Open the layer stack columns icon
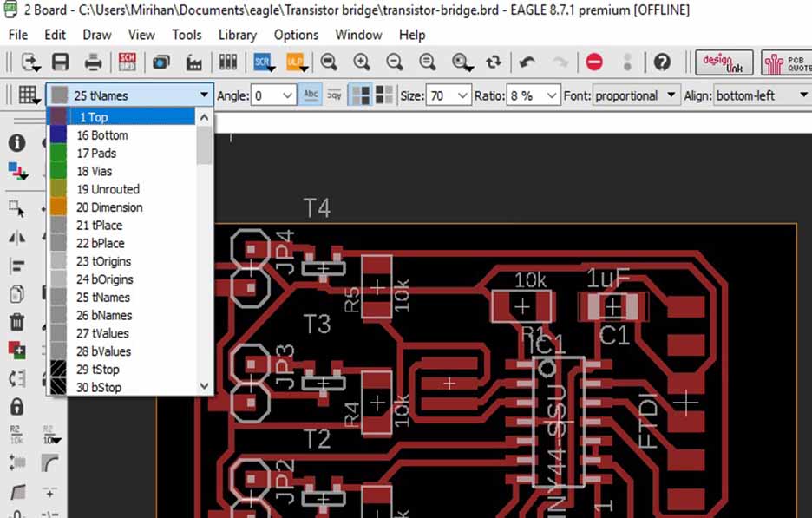This screenshot has height=518, width=812. tap(228, 62)
